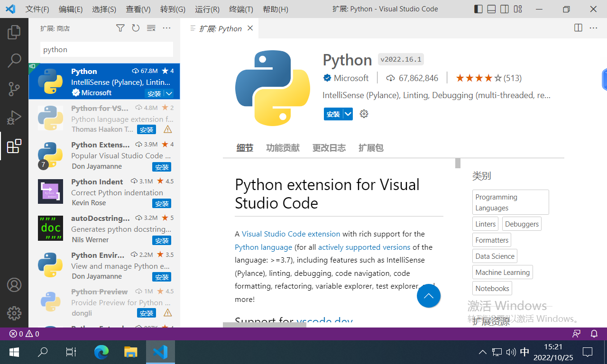Open the Explorer view in activity bar
Viewport: 607px width, 364px height.
point(14,32)
